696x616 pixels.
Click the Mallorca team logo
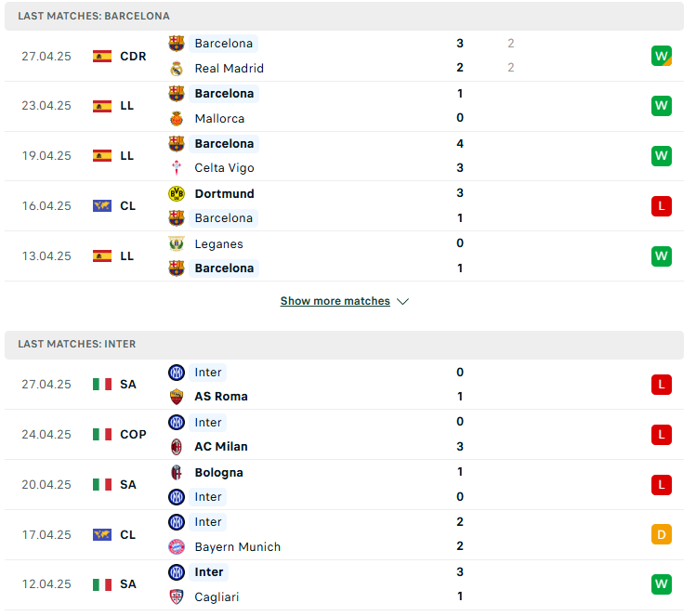[178, 119]
